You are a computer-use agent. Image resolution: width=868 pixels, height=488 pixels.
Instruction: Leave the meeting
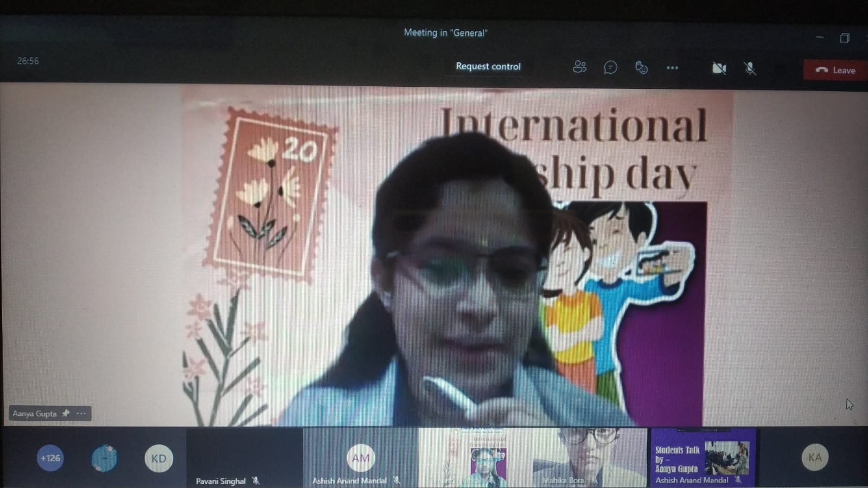pos(835,70)
